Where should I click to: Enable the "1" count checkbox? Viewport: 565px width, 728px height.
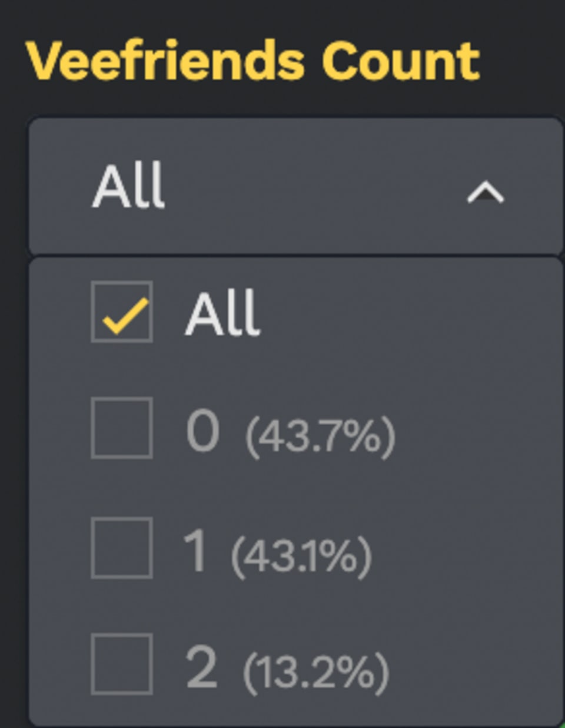click(x=122, y=548)
